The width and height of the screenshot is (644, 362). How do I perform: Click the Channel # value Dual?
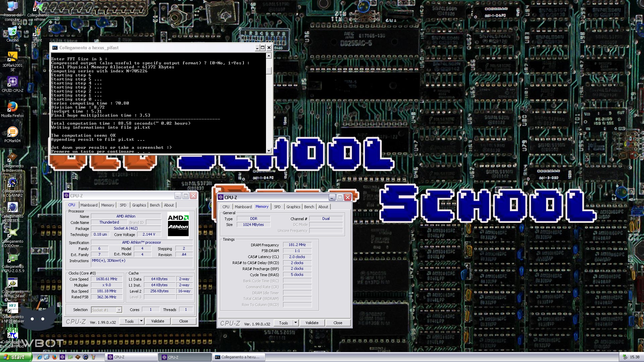(x=326, y=219)
